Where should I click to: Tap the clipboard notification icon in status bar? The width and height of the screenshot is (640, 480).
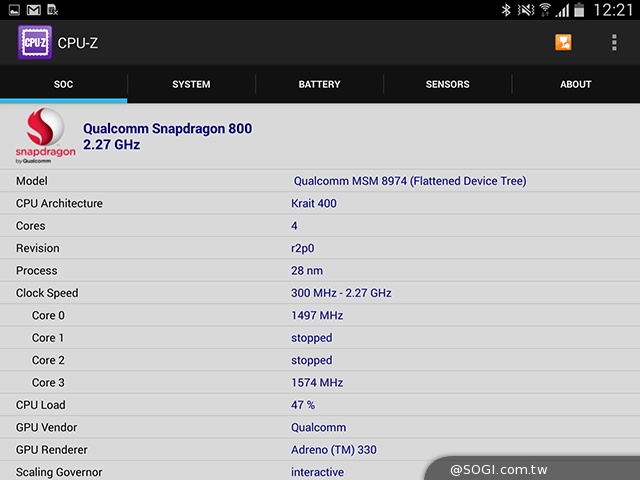click(53, 10)
